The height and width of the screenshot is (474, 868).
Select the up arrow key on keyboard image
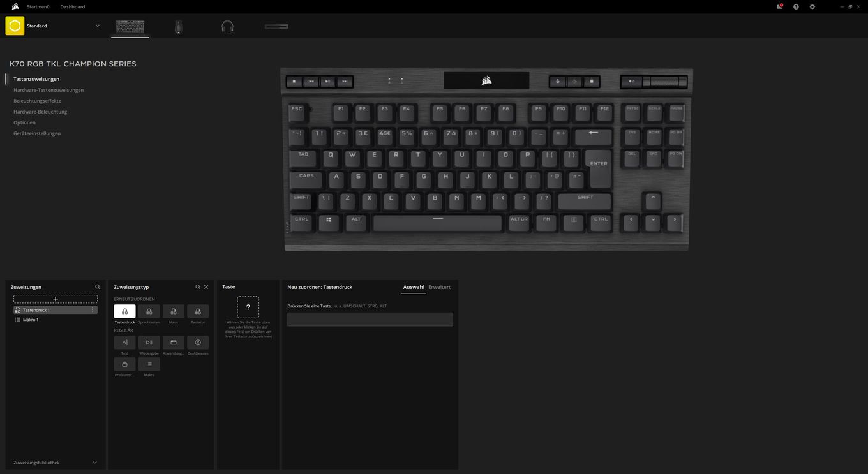653,201
